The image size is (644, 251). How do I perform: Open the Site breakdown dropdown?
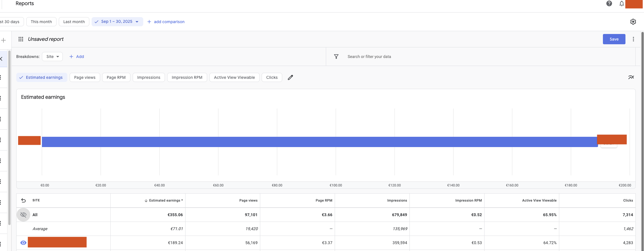[x=53, y=57]
